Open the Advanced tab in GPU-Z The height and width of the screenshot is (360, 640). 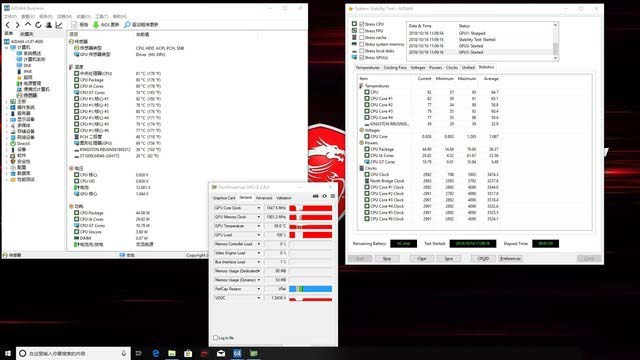pyautogui.click(x=264, y=198)
